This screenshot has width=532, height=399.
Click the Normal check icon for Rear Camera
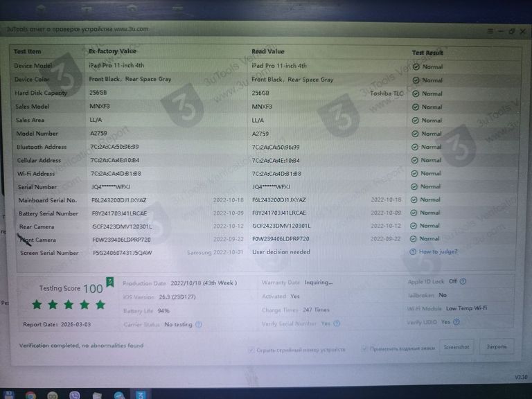point(413,226)
